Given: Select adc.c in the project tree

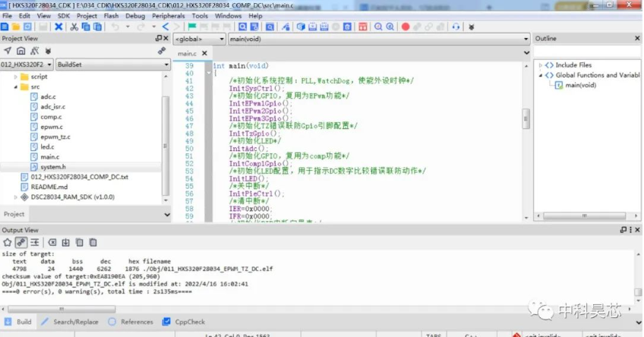Looking at the screenshot, I should click(48, 97).
